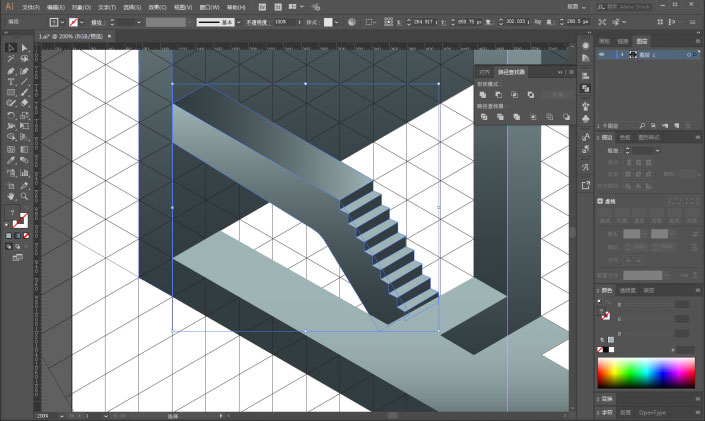Select the Eraser tool
Screen dimensions: 705x421
pyautogui.click(x=24, y=103)
